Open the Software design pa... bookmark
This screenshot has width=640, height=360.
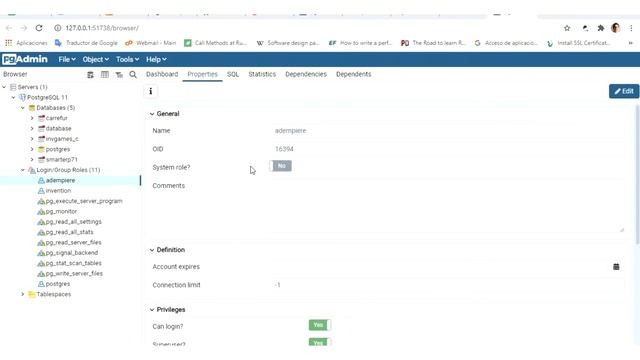pos(288,43)
